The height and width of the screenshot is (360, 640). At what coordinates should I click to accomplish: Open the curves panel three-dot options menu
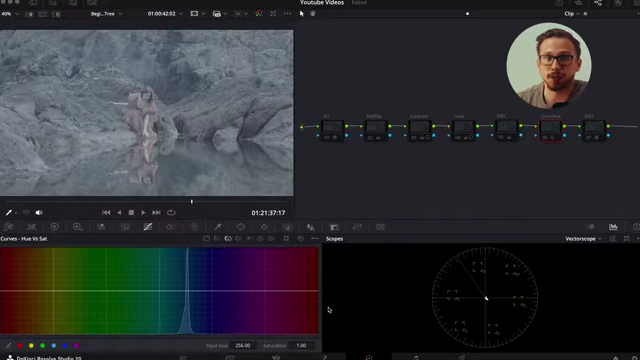314,239
